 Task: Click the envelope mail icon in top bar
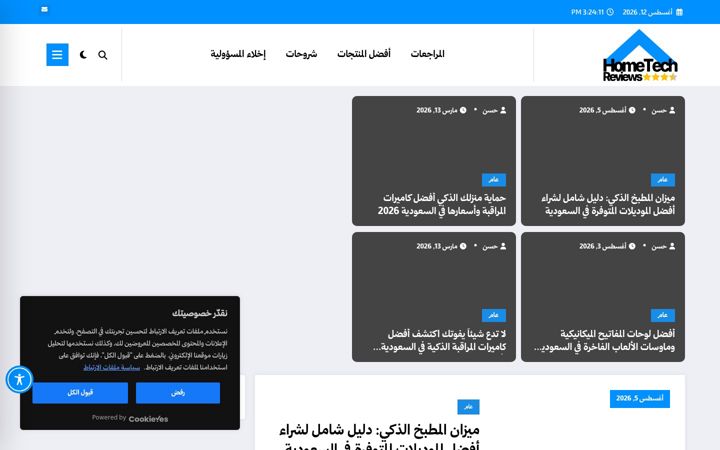45,9
